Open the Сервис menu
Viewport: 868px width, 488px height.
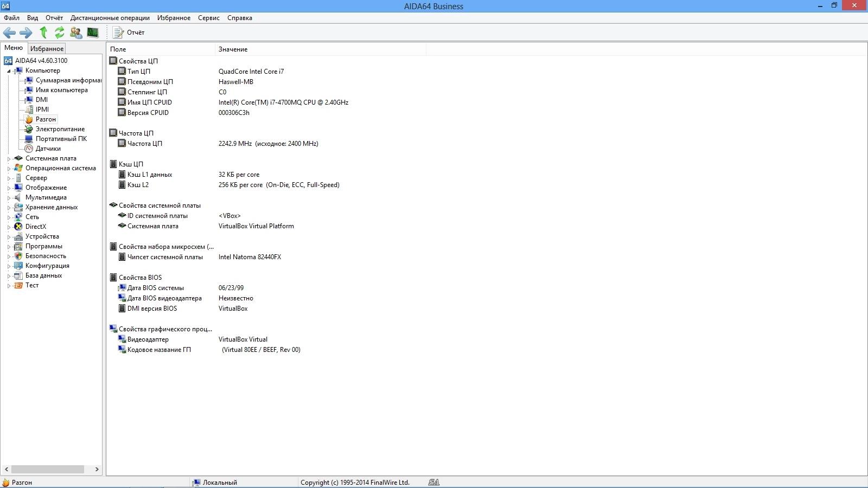point(209,18)
